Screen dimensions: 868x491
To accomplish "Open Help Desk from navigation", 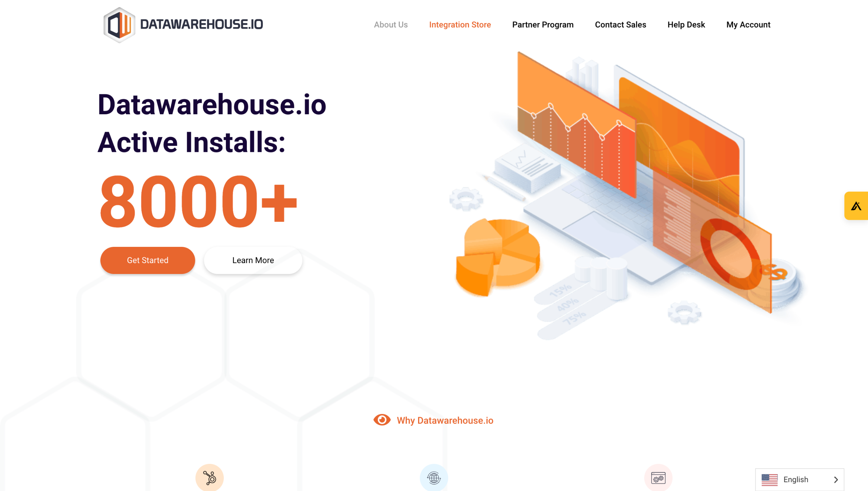I will click(x=686, y=25).
